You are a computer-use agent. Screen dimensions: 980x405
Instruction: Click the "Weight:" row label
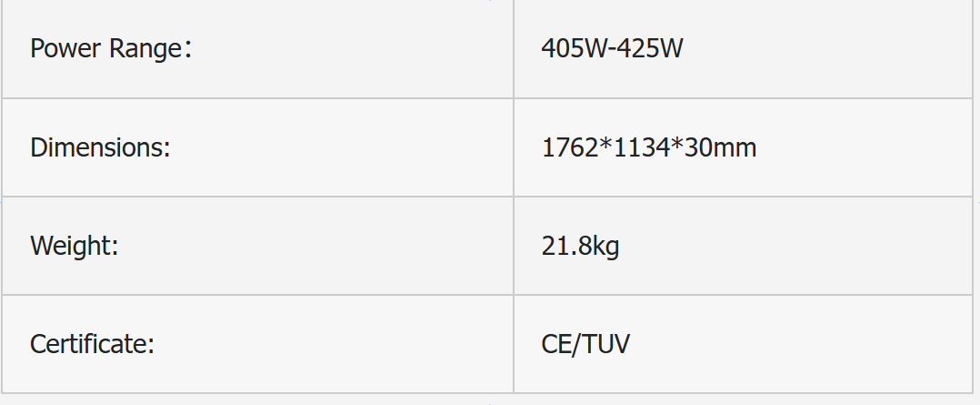pos(75,246)
